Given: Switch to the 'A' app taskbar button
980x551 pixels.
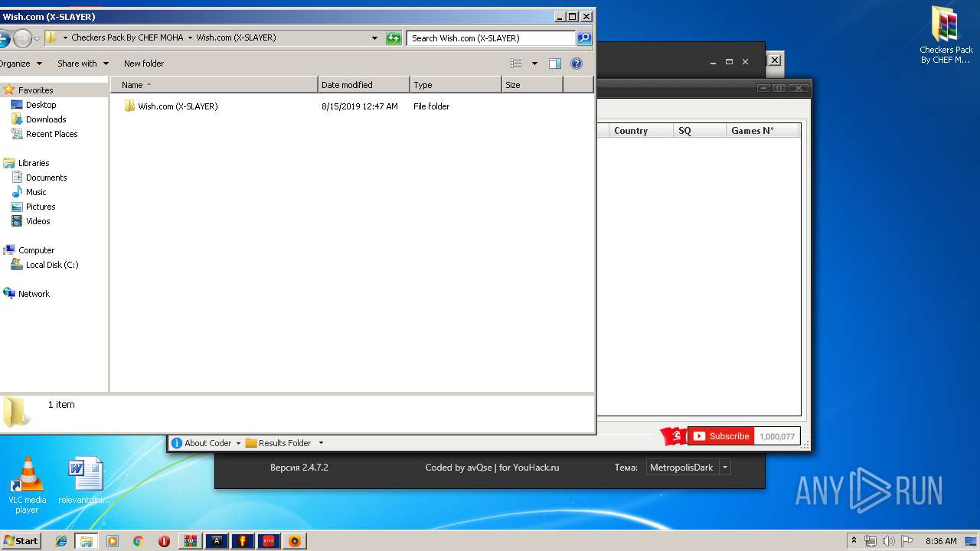Looking at the screenshot, I should [x=217, y=541].
